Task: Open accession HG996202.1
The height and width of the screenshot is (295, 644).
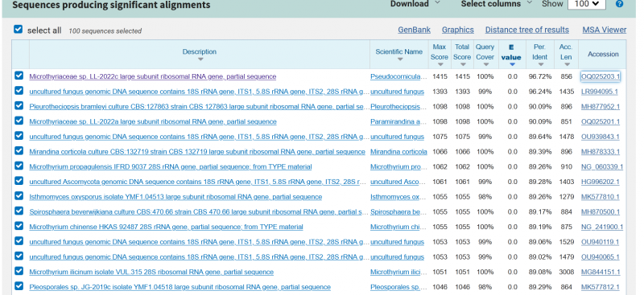Action: [x=600, y=182]
